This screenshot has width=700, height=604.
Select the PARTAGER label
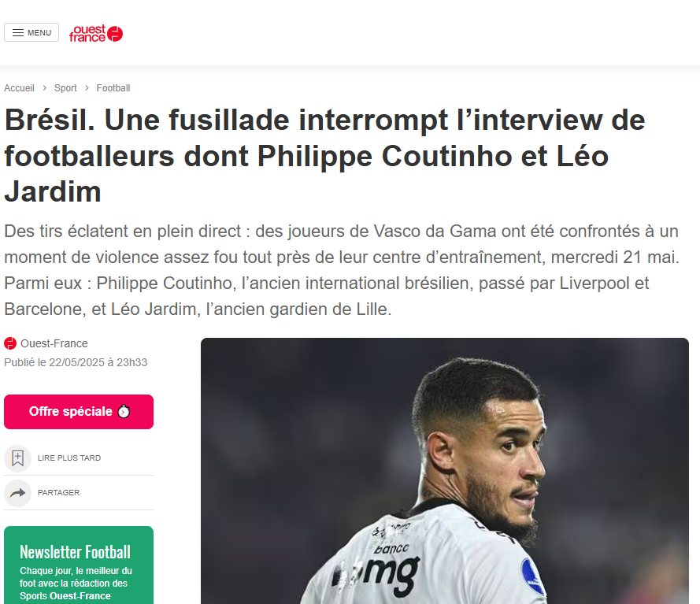click(58, 493)
